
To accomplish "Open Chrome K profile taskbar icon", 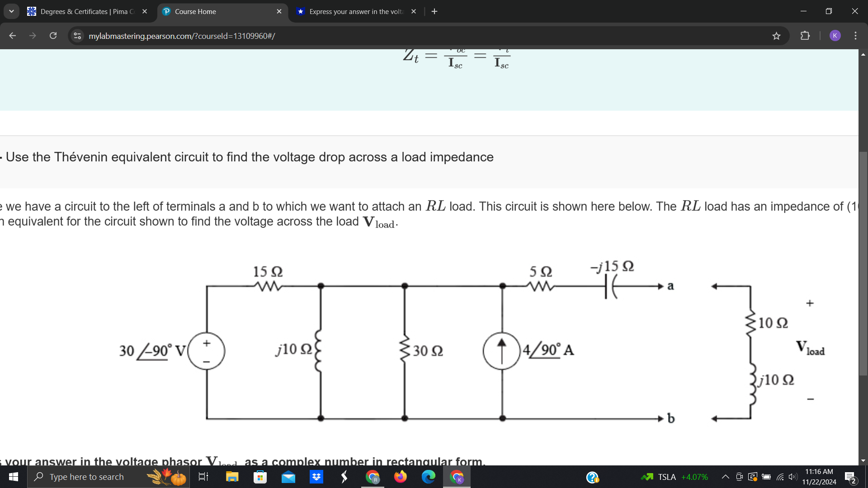I will click(457, 477).
